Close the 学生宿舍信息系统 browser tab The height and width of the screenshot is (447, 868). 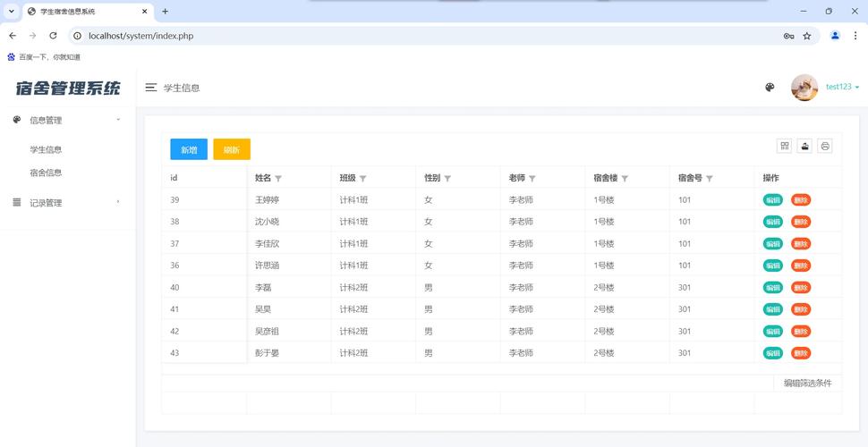coord(145,11)
